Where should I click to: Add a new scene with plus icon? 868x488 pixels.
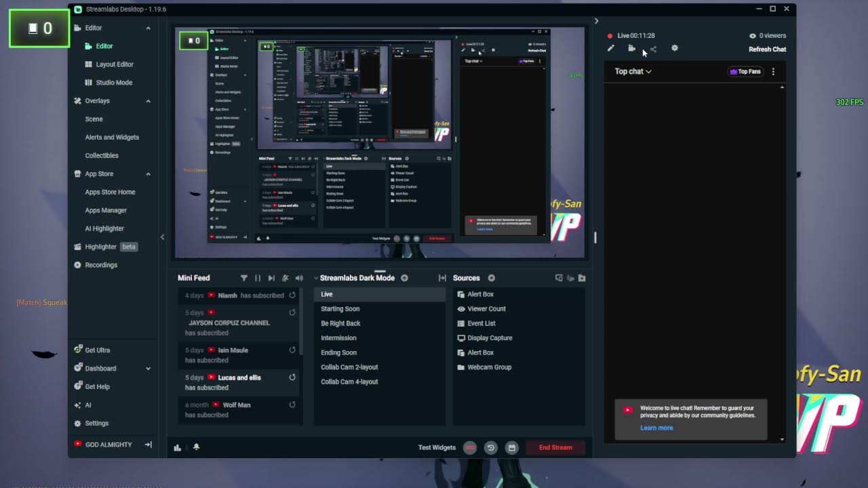click(404, 278)
